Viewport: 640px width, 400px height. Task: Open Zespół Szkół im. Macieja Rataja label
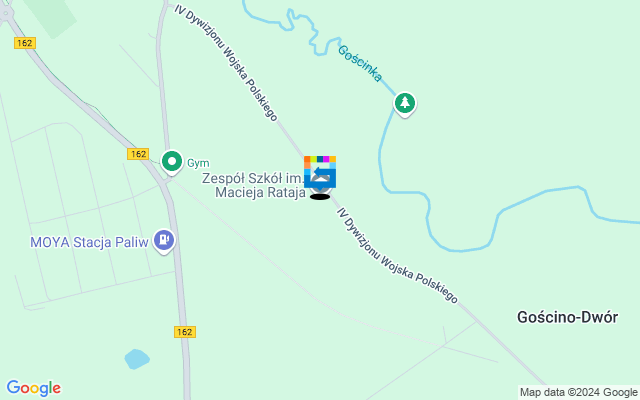pyautogui.click(x=253, y=185)
